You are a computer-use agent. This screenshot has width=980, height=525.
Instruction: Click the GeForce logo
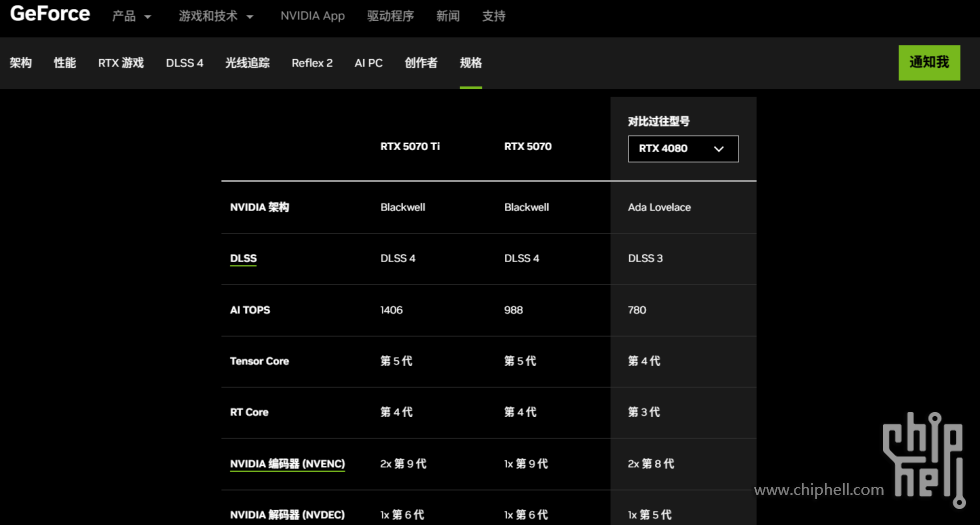point(50,14)
